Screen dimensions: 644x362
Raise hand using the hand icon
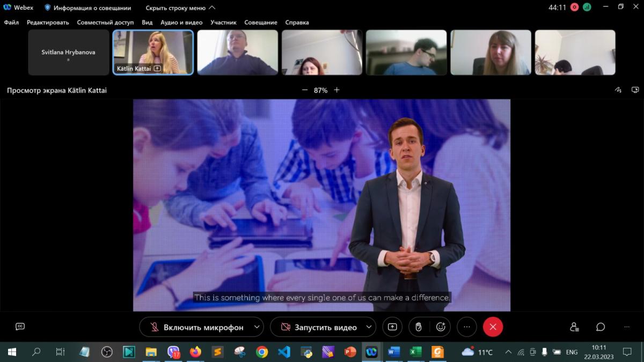coord(419,327)
